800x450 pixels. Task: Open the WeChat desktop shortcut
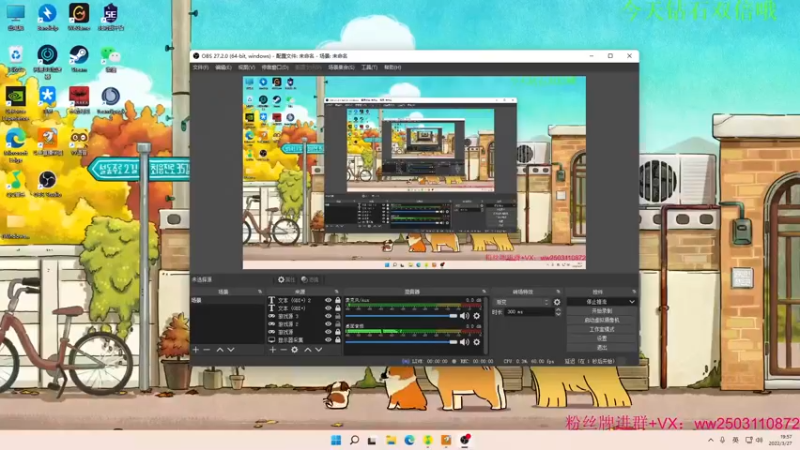pyautogui.click(x=110, y=59)
